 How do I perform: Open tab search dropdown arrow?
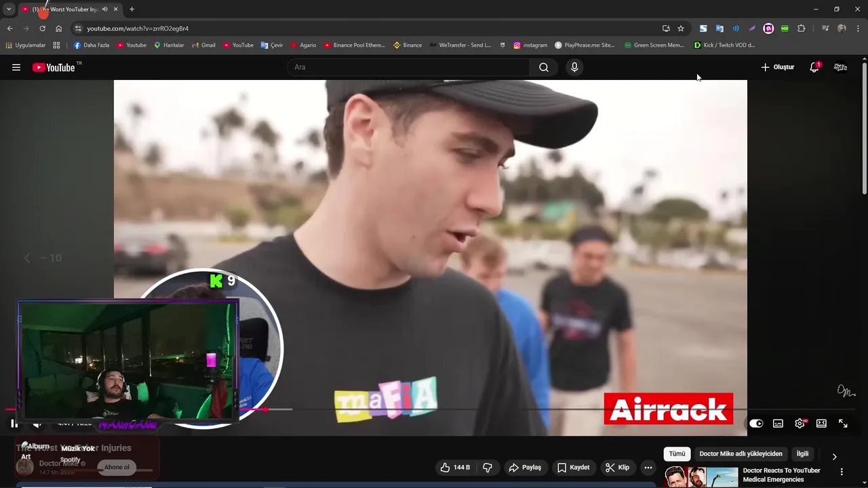(9, 9)
